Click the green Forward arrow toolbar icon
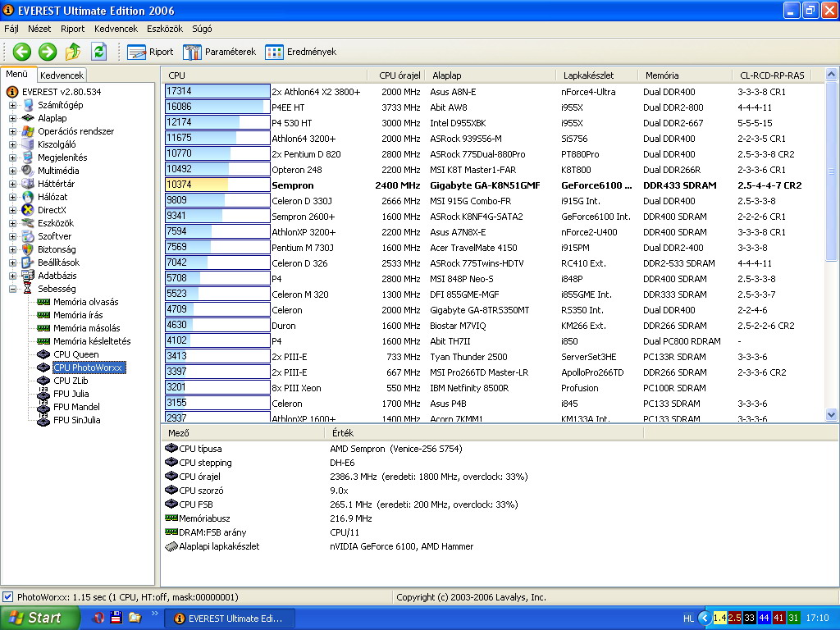Viewport: 840px width, 630px height. (48, 52)
